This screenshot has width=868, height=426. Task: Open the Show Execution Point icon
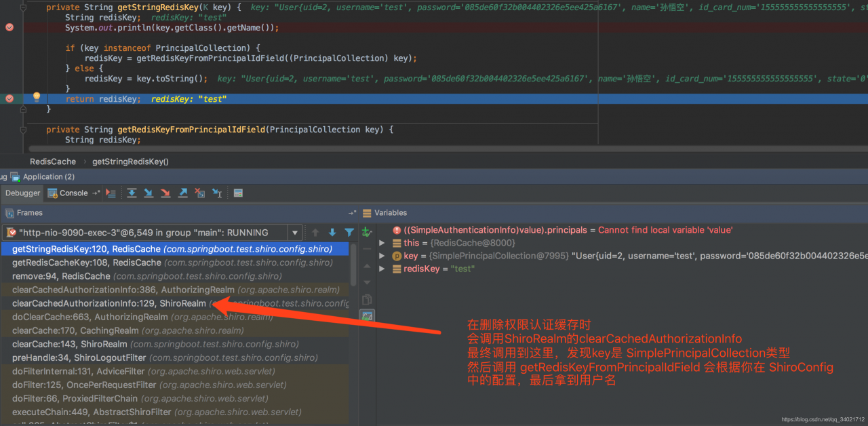tap(111, 193)
